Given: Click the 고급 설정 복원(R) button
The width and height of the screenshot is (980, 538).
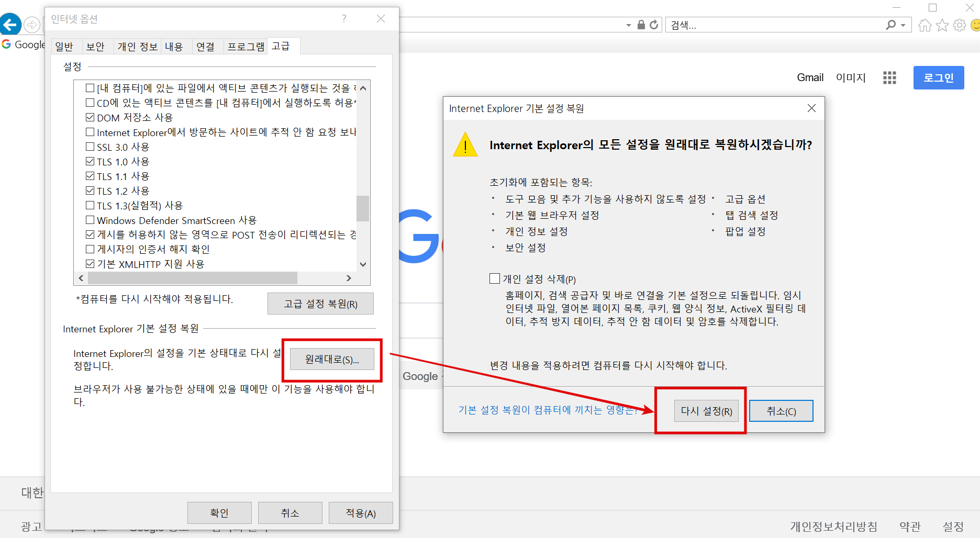Looking at the screenshot, I should pyautogui.click(x=320, y=304).
